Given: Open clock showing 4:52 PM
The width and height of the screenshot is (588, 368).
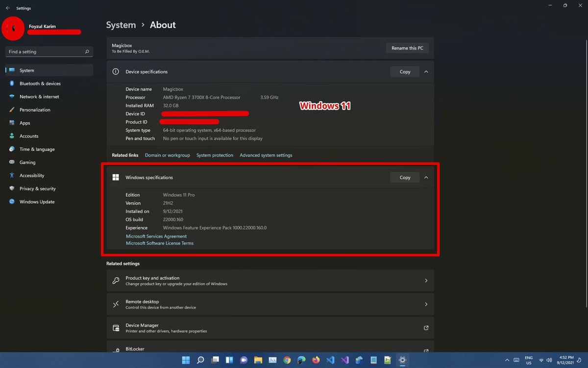Looking at the screenshot, I should tap(566, 360).
